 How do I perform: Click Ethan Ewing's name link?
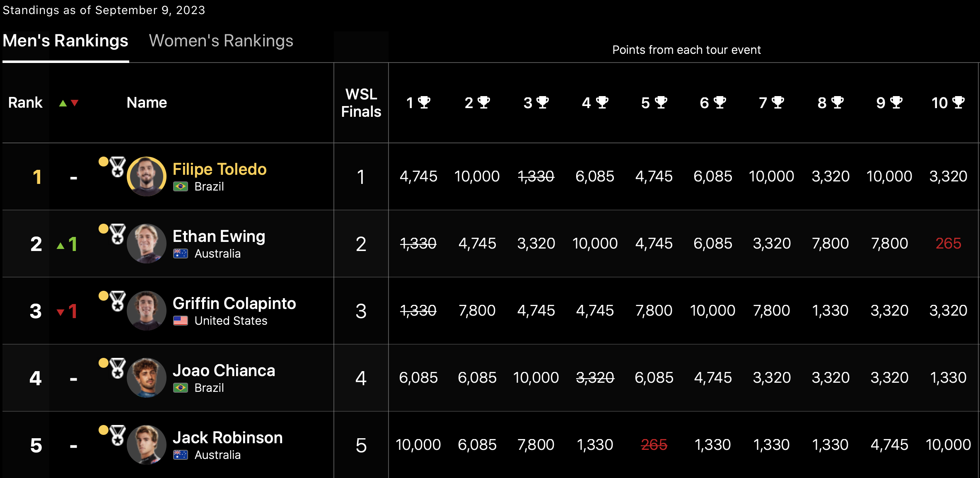click(x=219, y=237)
